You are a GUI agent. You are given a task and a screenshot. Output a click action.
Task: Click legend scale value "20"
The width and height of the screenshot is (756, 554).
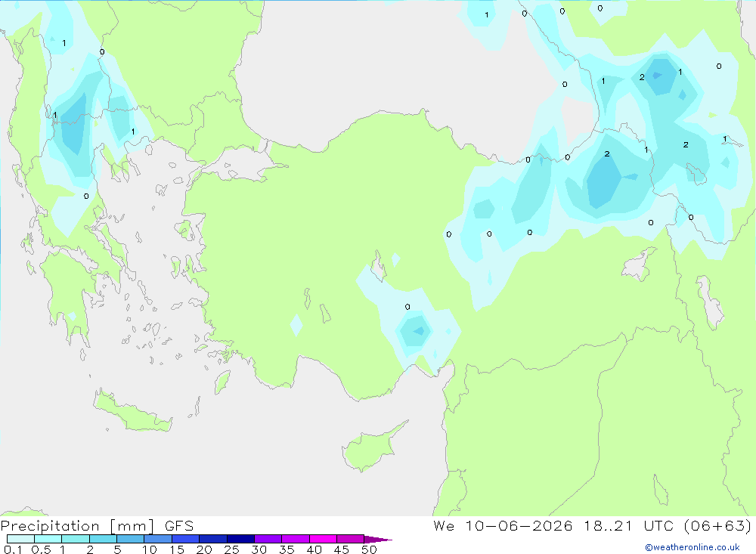click(204, 549)
